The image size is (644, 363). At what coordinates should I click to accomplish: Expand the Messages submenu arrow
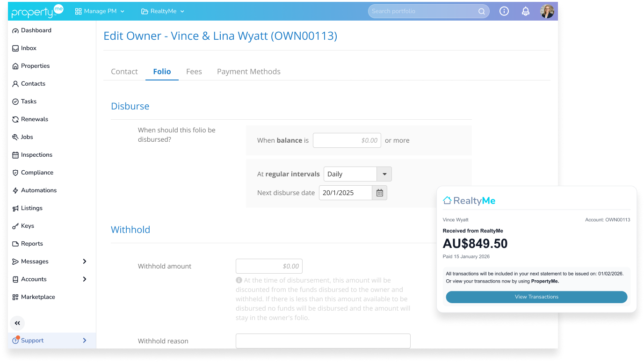coord(85,261)
